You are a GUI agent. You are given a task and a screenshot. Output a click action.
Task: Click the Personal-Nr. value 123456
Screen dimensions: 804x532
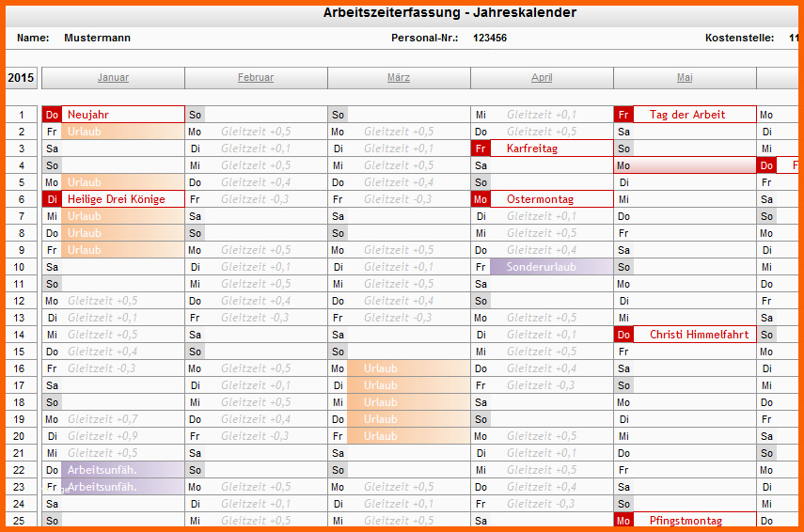tap(490, 38)
